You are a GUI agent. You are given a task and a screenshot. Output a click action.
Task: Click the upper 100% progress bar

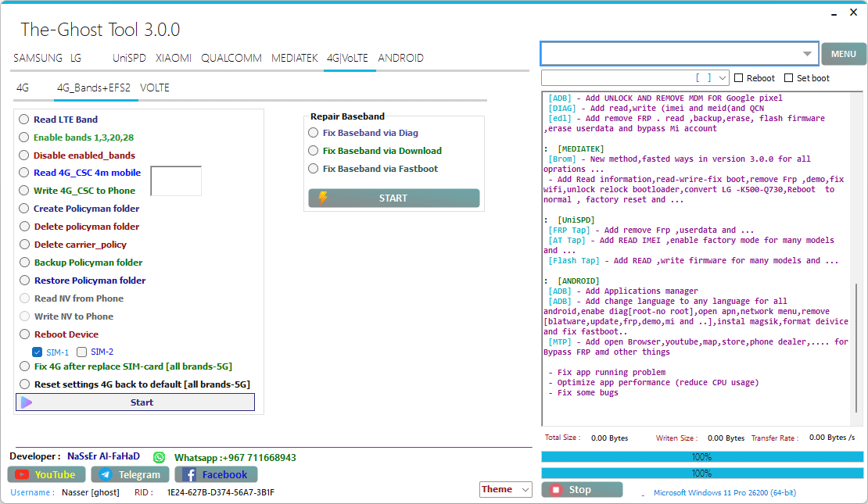click(x=702, y=457)
